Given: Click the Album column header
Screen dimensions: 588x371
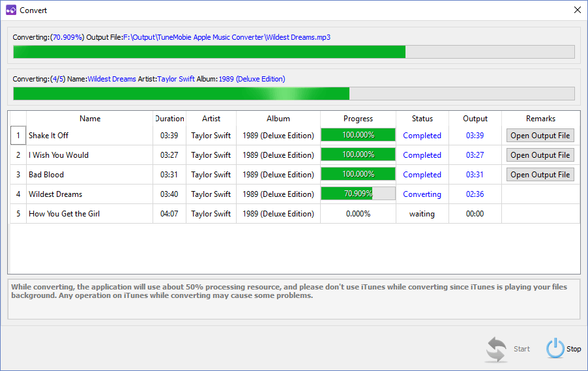Looking at the screenshot, I should 278,119.
